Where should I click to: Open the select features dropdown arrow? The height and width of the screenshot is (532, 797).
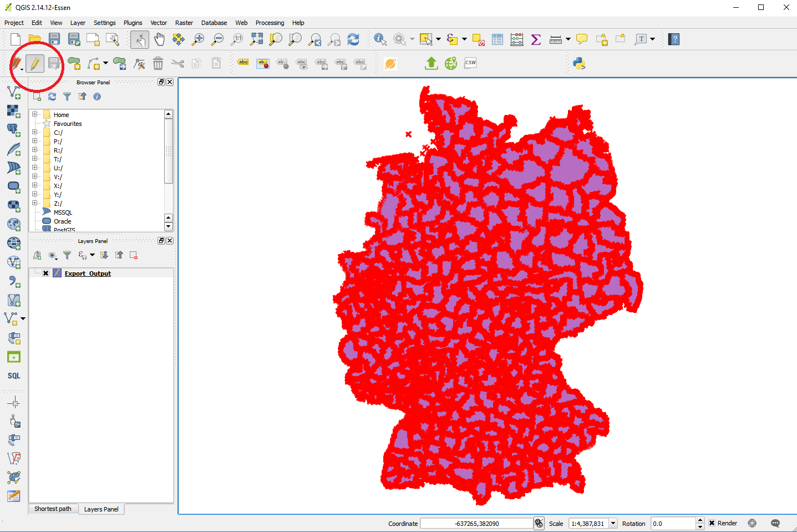[438, 39]
